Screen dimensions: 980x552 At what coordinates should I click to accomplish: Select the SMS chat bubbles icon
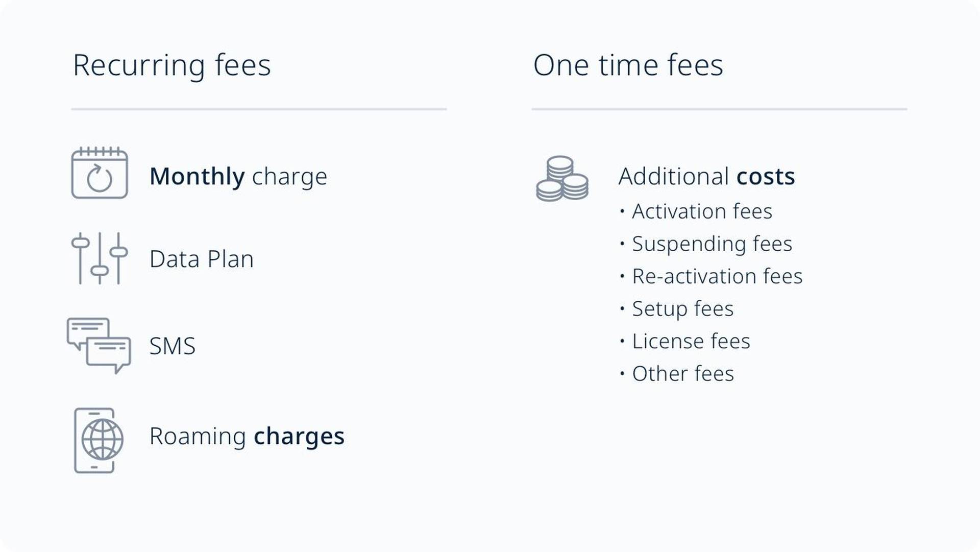pyautogui.click(x=99, y=346)
